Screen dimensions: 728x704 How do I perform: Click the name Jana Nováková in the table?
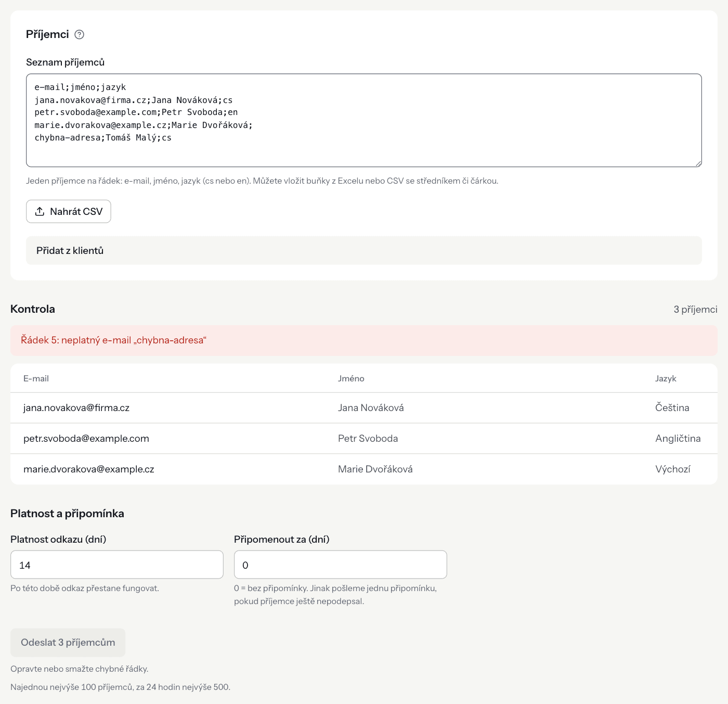tap(371, 408)
